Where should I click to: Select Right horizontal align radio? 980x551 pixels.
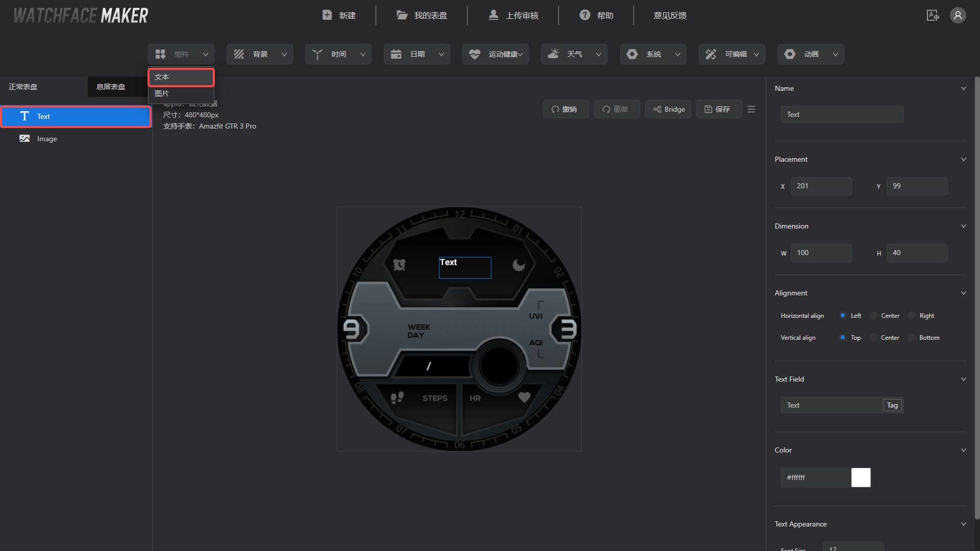(x=912, y=316)
